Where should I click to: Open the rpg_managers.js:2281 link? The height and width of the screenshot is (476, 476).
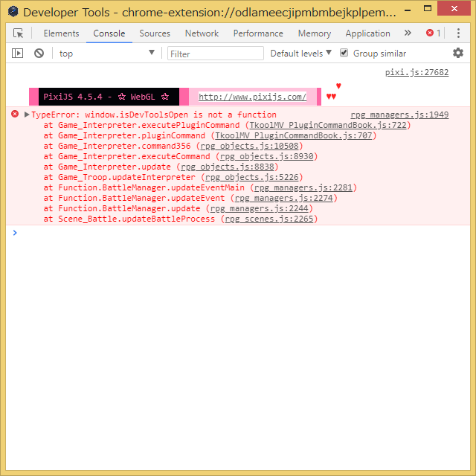tap(303, 187)
